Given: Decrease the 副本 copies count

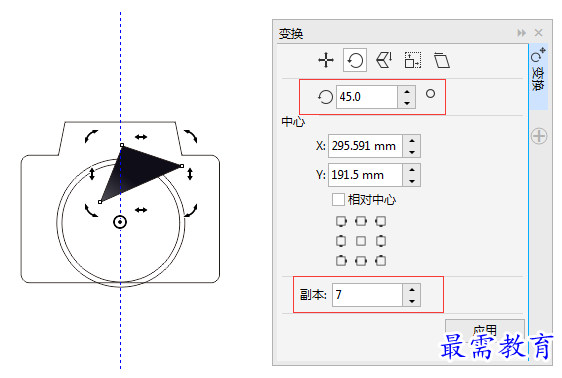Looking at the screenshot, I should (x=412, y=301).
